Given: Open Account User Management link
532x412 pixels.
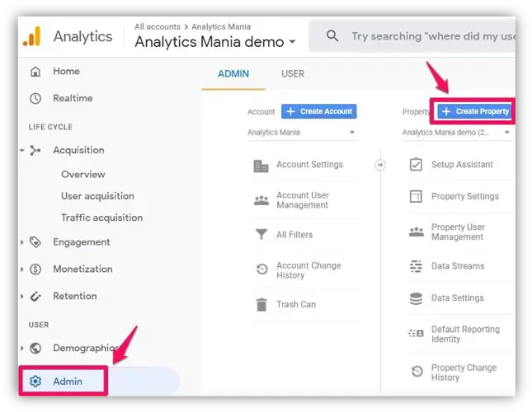Looking at the screenshot, I should click(x=303, y=200).
